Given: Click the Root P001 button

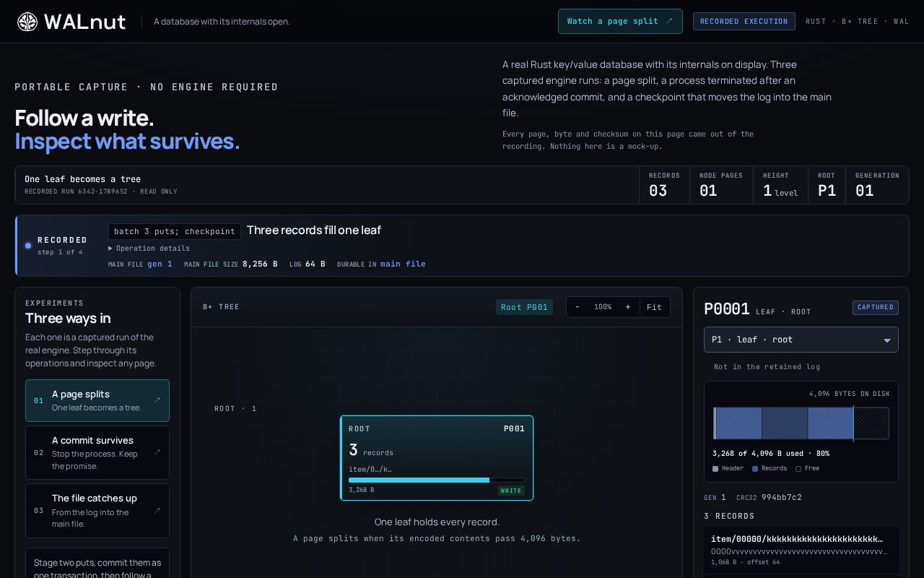Looking at the screenshot, I should click(524, 307).
